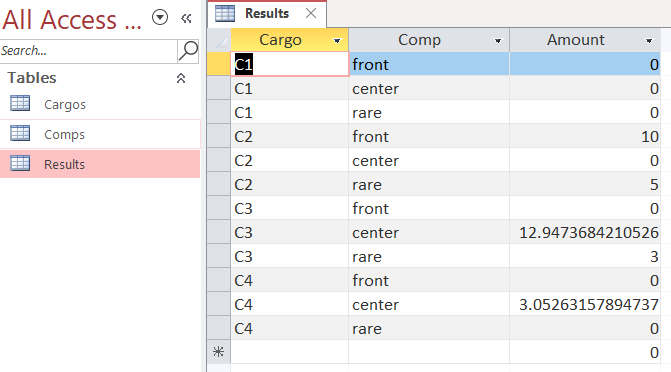Click the C1 center Comp cell
This screenshot has width=671, height=372.
click(x=429, y=89)
